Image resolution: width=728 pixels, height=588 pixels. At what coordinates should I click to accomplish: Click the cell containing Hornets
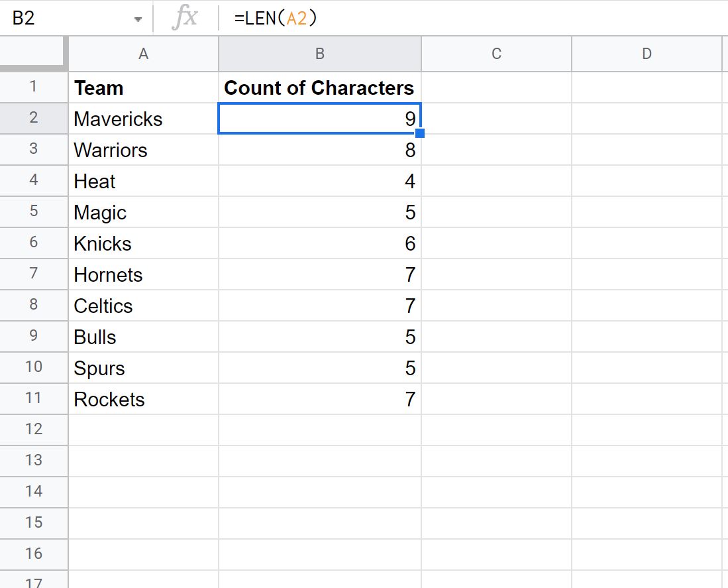point(143,274)
